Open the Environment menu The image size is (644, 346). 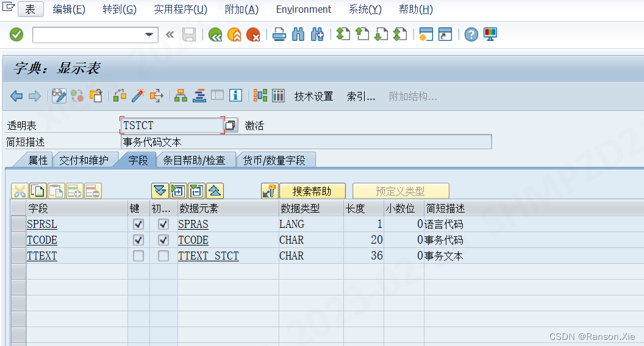304,9
